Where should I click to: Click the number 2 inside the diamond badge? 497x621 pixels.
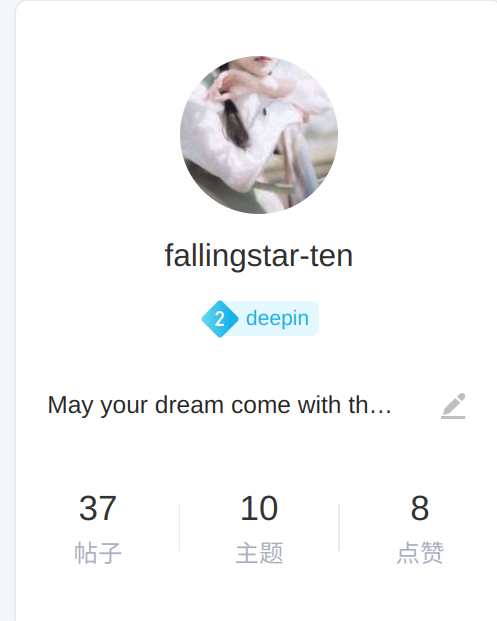220,319
